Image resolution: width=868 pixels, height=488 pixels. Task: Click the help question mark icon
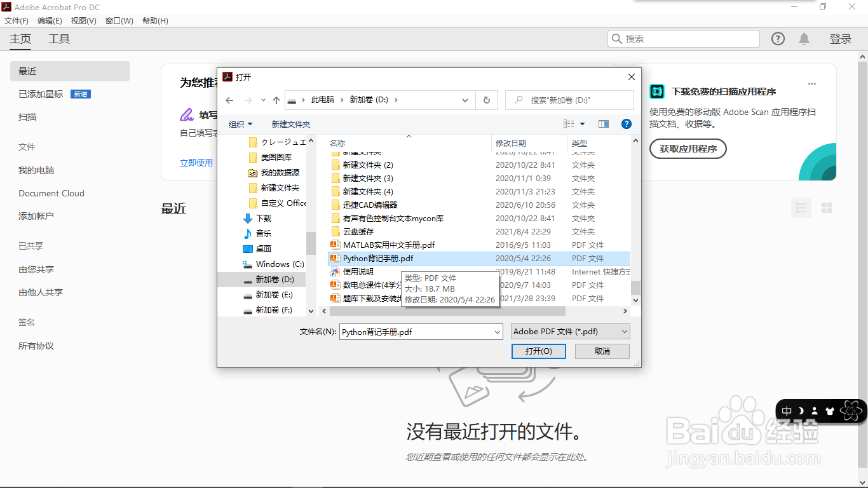click(x=778, y=38)
